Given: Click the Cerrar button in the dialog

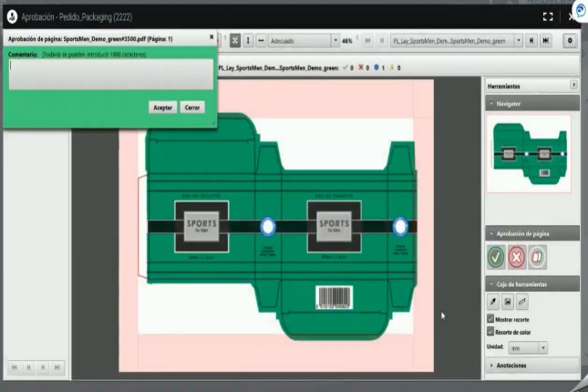Looking at the screenshot, I should pos(192,108).
